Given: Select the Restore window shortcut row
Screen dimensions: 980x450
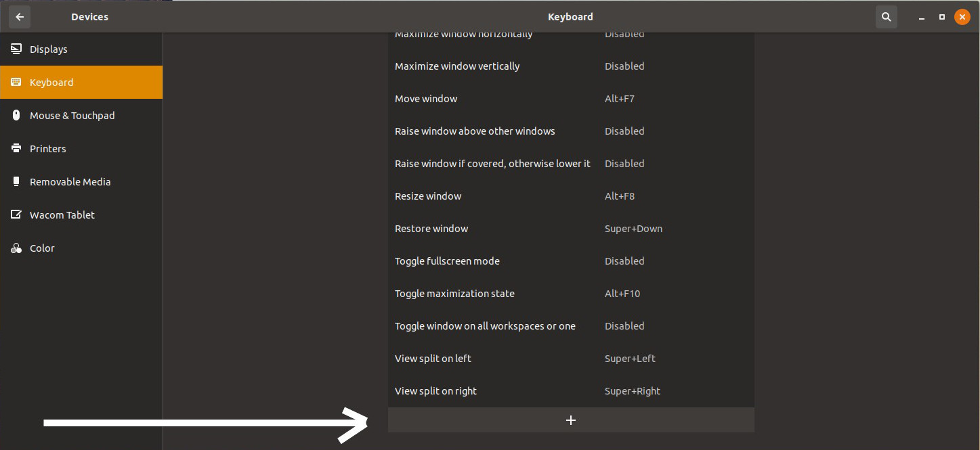Looking at the screenshot, I should pyautogui.click(x=570, y=229).
